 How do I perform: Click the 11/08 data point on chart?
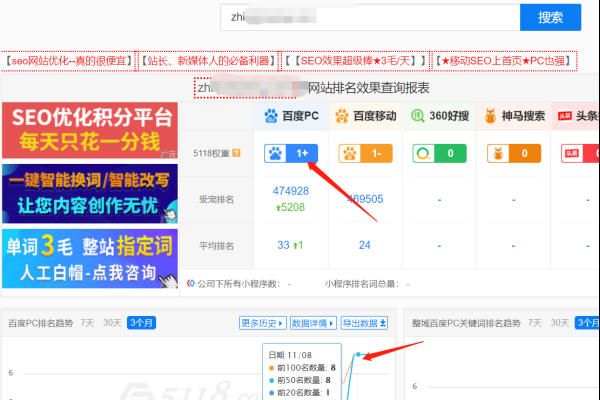pos(358,354)
